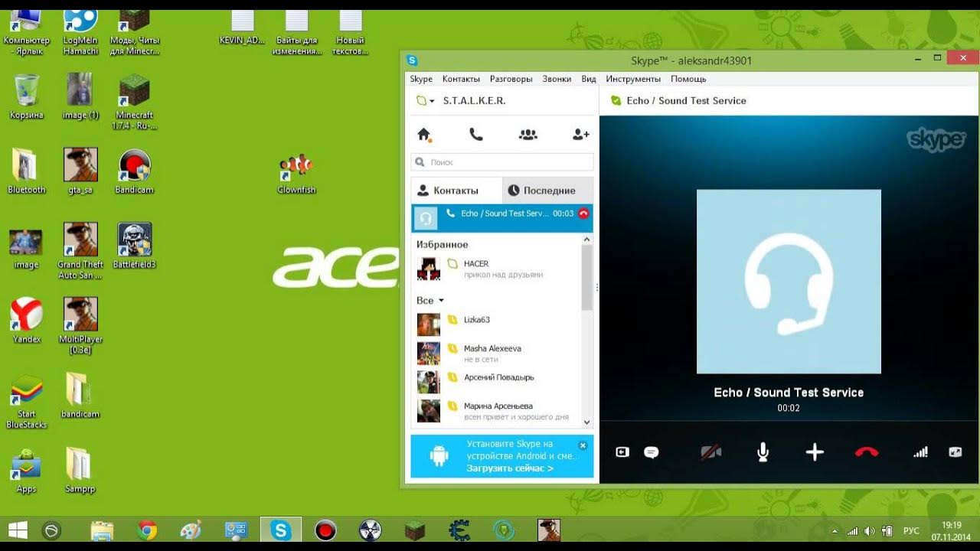Select contact Lizka63
The width and height of the screenshot is (980, 551).
(497, 324)
